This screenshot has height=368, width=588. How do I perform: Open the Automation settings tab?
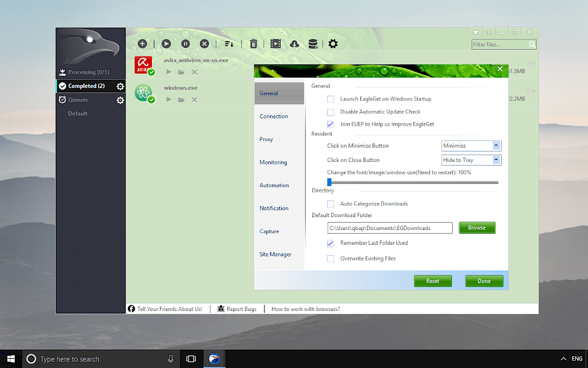pos(279,185)
